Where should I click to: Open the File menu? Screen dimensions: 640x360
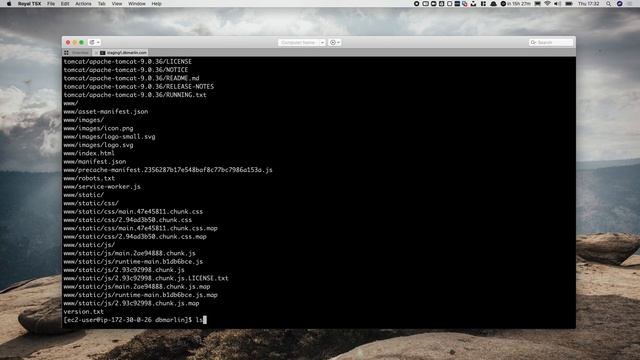(x=51, y=4)
